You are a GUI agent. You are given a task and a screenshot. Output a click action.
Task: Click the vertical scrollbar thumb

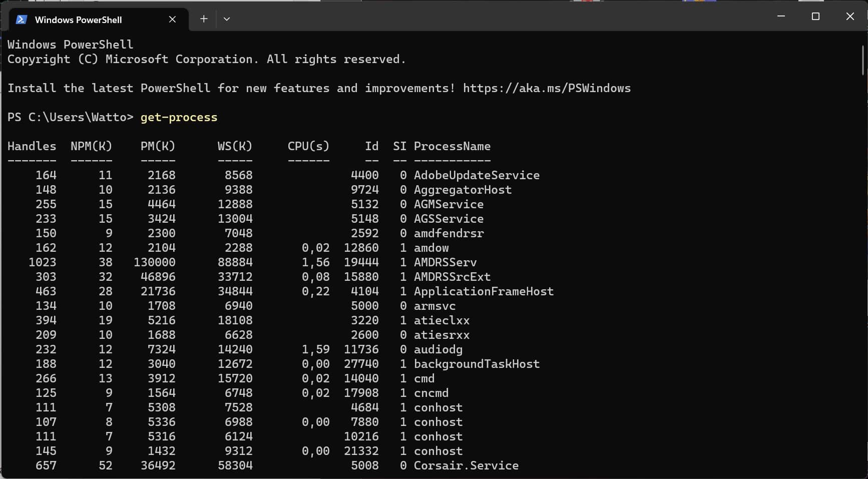point(863,60)
